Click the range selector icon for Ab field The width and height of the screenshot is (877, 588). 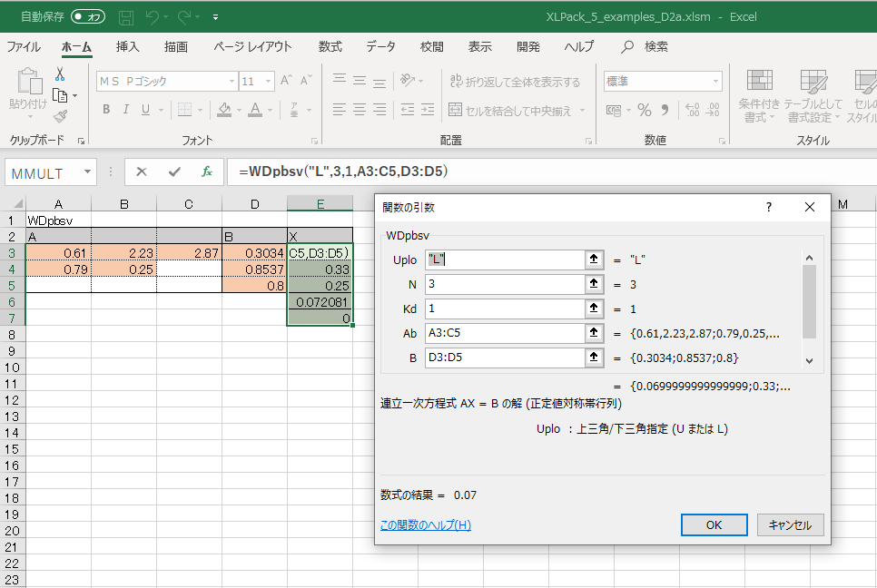(595, 333)
